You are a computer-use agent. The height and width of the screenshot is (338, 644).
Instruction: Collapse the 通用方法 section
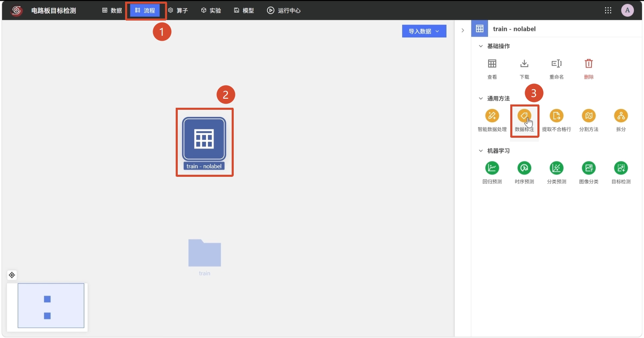[x=481, y=98]
